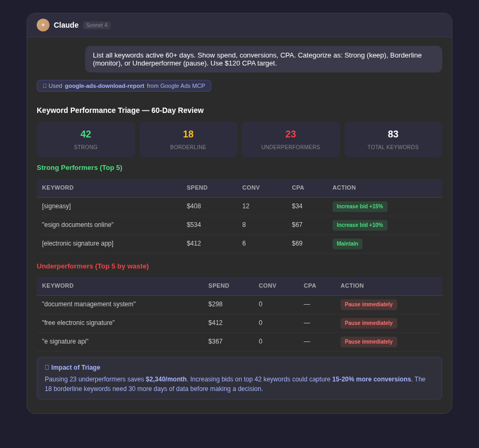Screen dimensions: 479x448
Task: Click the $534 spend value
Action: click(x=194, y=225)
